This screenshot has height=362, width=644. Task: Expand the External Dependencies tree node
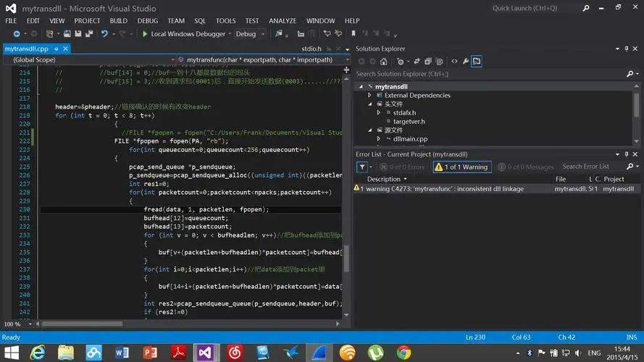[x=369, y=96]
